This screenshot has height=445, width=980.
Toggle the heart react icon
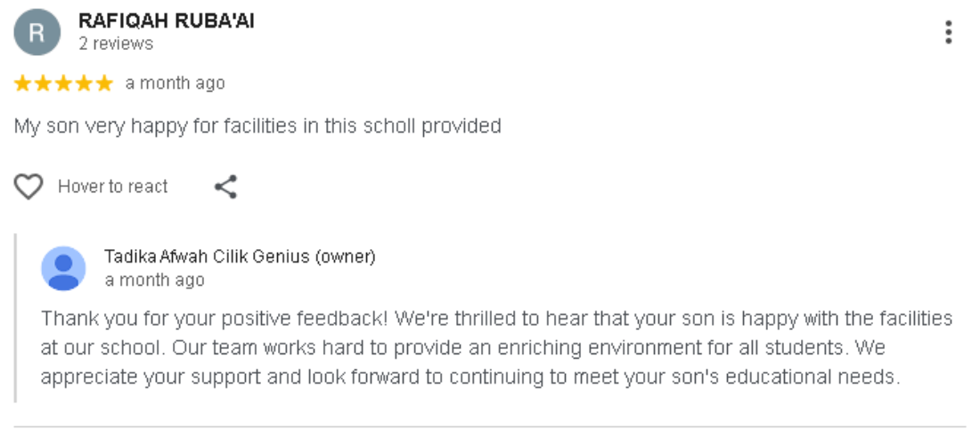[29, 187]
